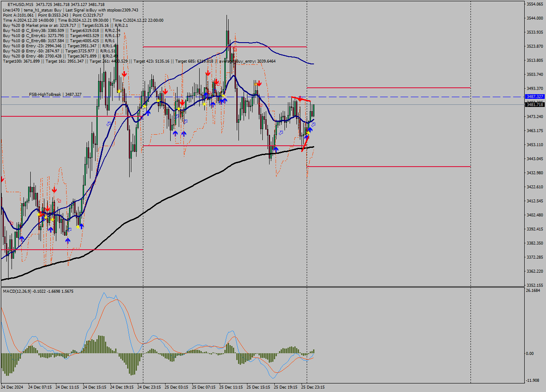Click the 3412.545 price axis value
Screen dimensions: 546x392
tap(535, 201)
